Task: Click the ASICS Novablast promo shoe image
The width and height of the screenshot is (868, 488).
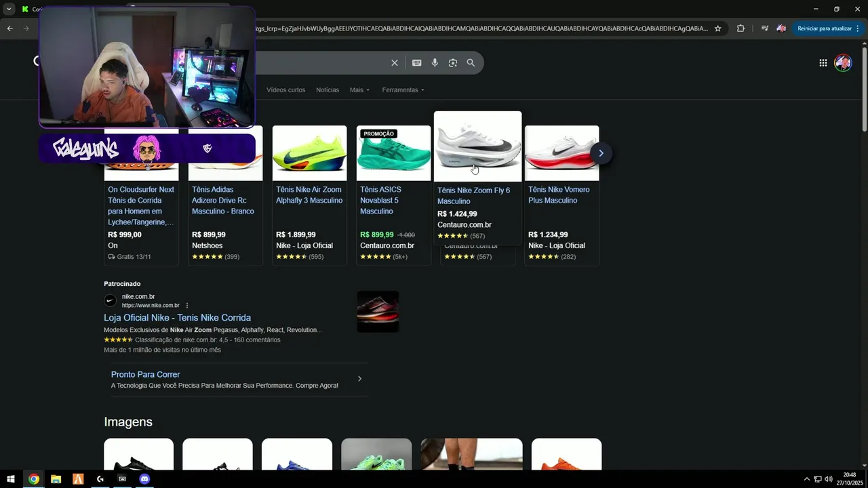Action: (393, 153)
